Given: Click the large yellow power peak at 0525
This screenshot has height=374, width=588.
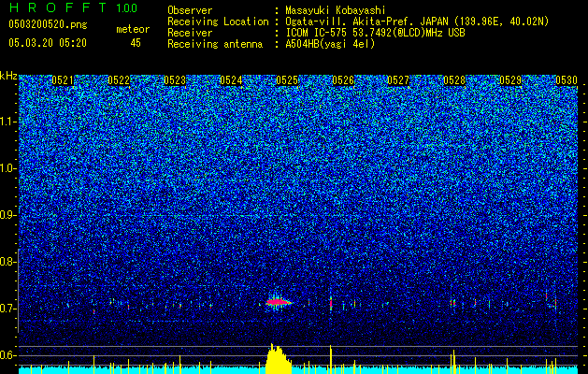Looking at the screenshot, I should [x=279, y=359].
